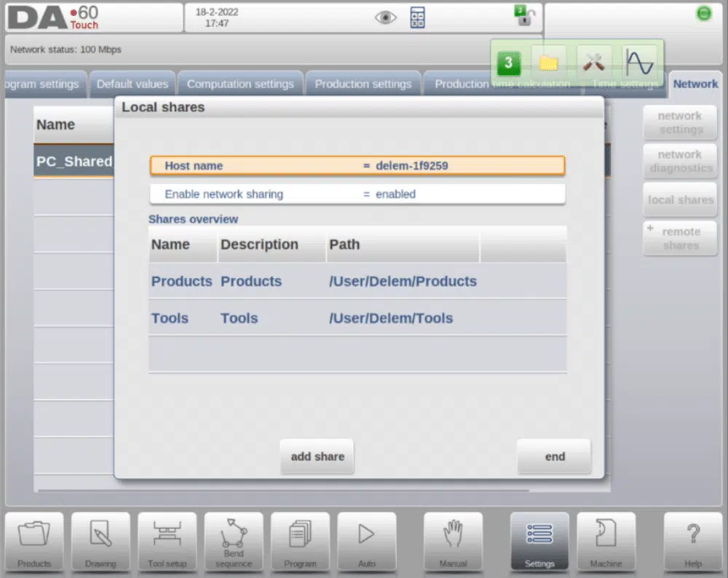Click the crossed tools icon
This screenshot has height=578, width=728.
tap(594, 63)
